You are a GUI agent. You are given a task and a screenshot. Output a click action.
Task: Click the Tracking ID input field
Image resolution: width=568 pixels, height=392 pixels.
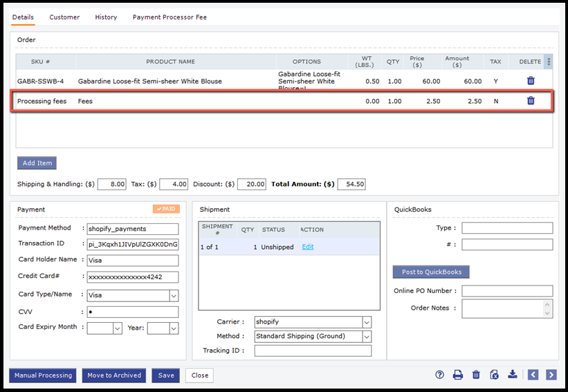pyautogui.click(x=313, y=351)
